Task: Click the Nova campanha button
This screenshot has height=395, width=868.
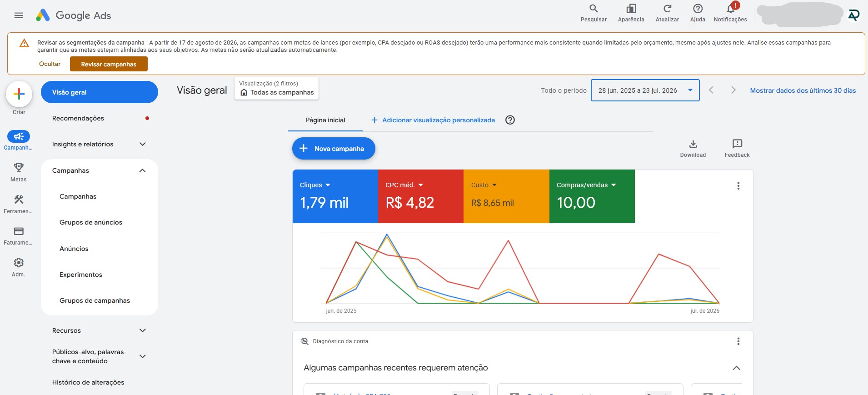Action: [x=334, y=149]
